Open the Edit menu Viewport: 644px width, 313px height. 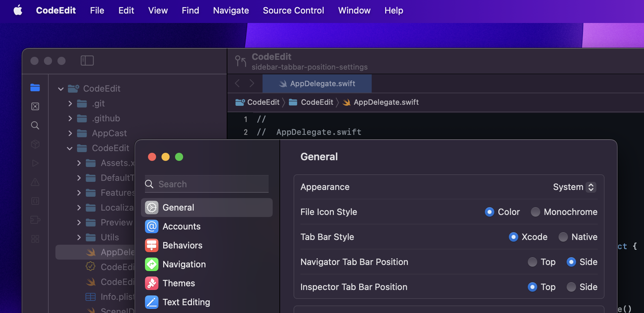[x=126, y=10]
